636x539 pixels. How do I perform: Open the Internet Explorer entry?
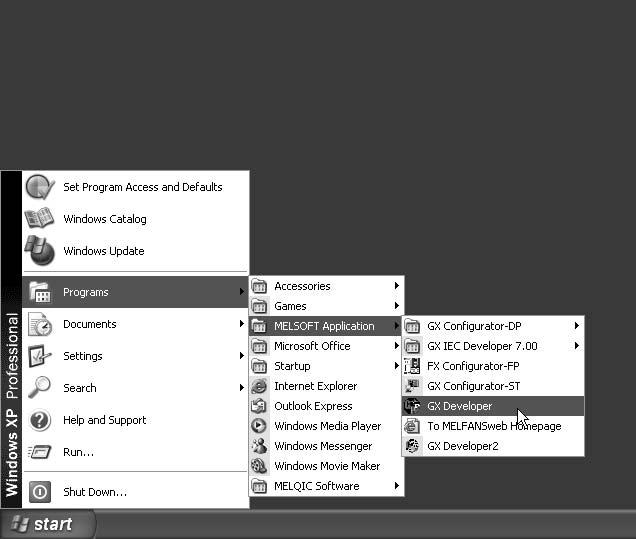click(x=326, y=386)
